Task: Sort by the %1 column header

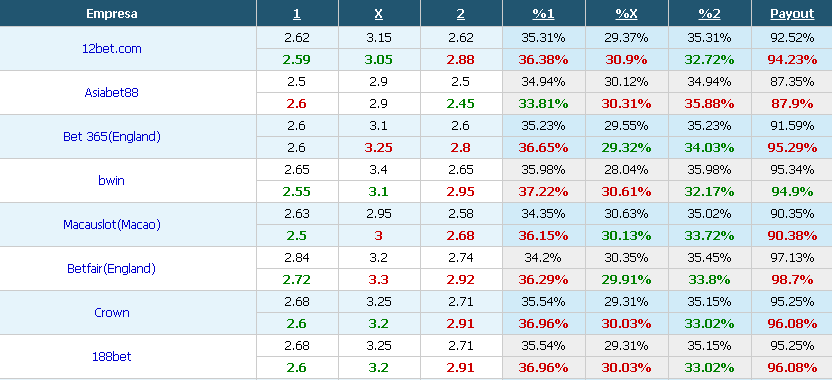Action: [x=543, y=14]
